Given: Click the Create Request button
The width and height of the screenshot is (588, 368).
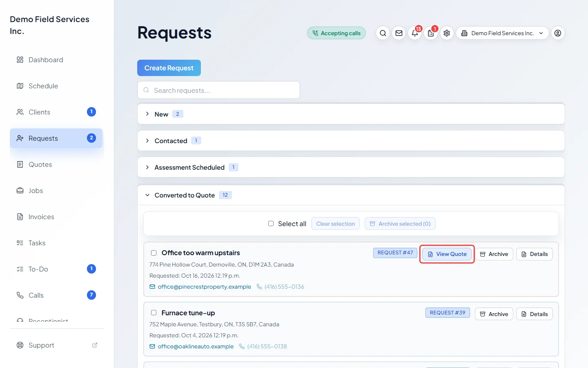Looking at the screenshot, I should [x=169, y=68].
